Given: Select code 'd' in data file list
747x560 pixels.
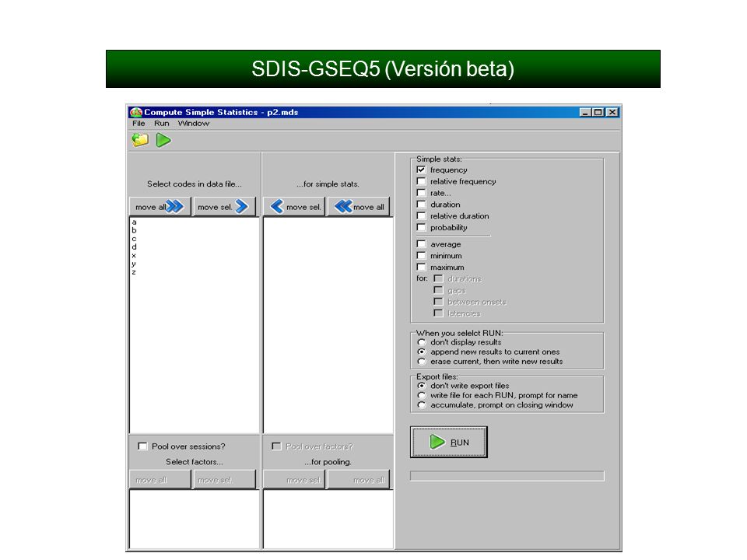Looking at the screenshot, I should [135, 247].
